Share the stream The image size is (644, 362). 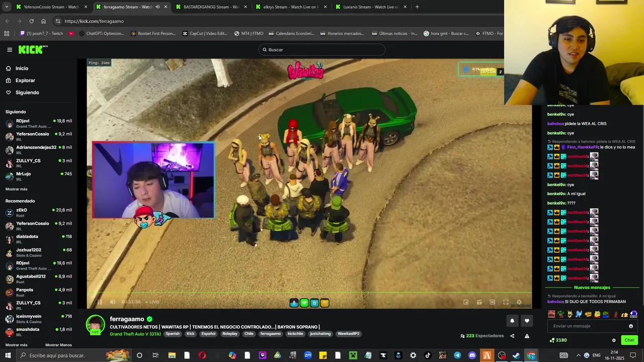coord(512,336)
